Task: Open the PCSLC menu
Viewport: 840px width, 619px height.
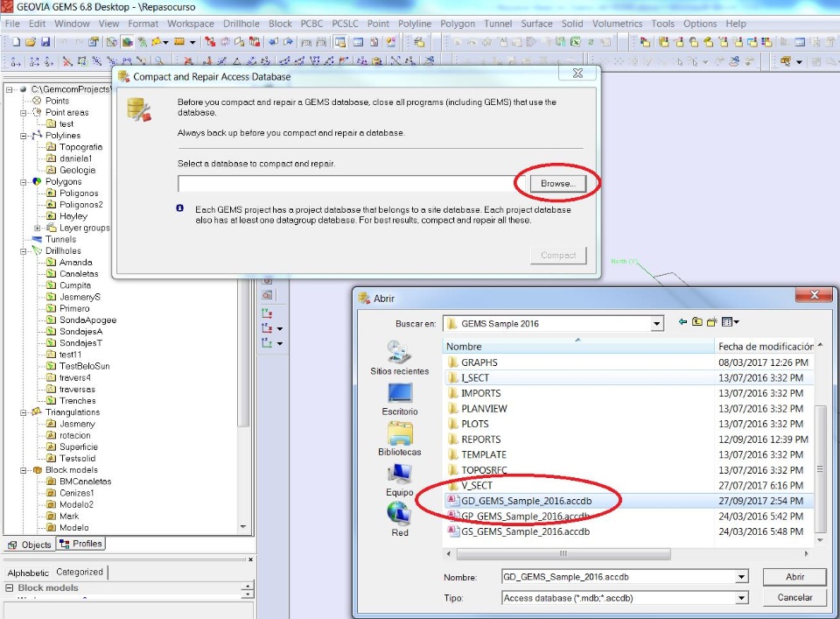Action: click(345, 24)
